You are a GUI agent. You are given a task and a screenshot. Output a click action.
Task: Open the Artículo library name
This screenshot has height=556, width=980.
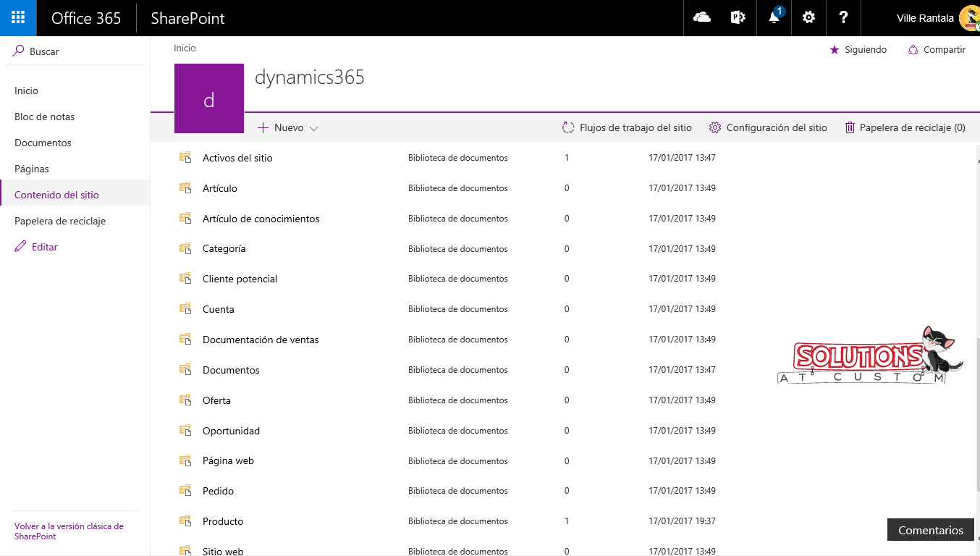(220, 188)
